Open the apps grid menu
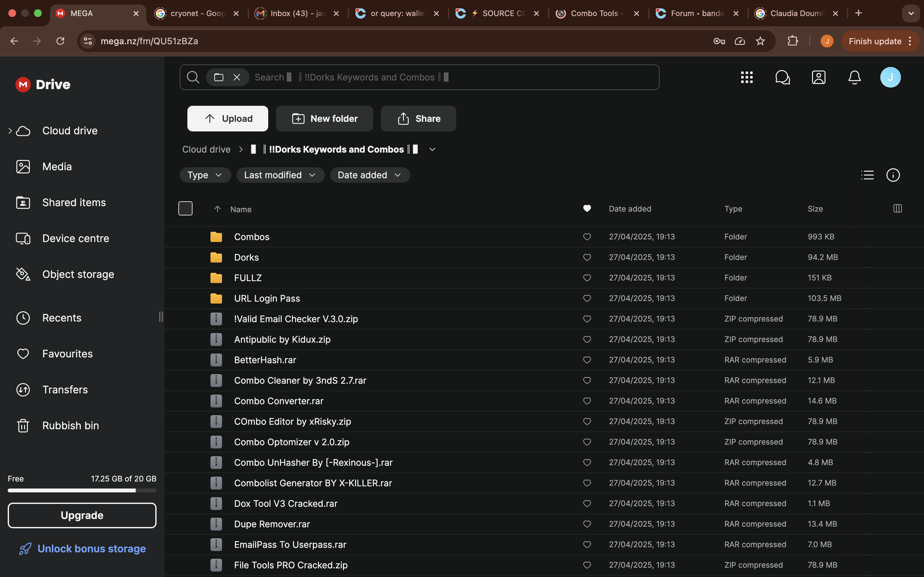924x577 pixels. coord(747,78)
